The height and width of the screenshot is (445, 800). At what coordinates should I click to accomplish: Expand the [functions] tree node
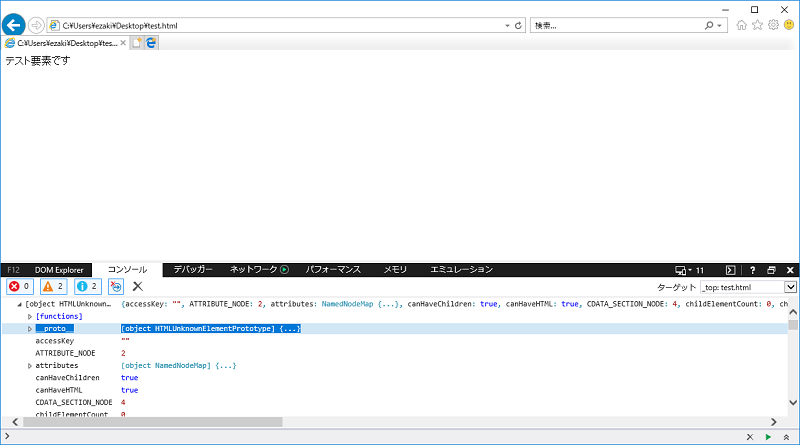[30, 316]
